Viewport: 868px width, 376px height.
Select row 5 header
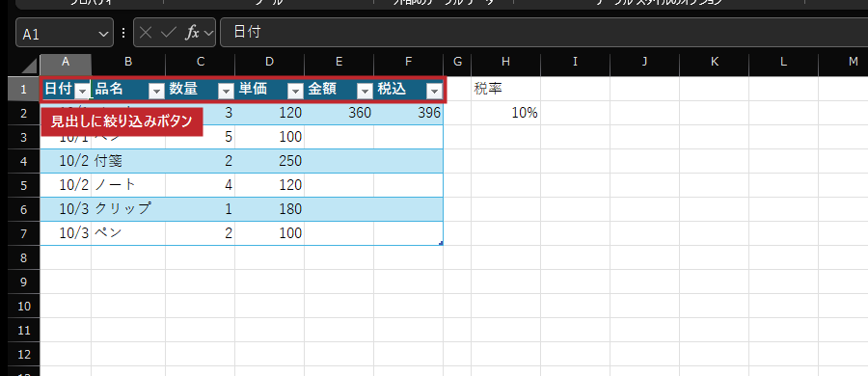tap(23, 185)
